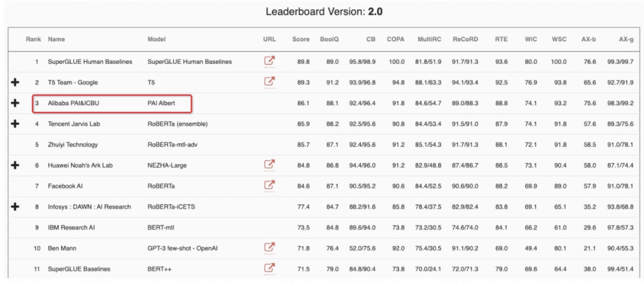The image size is (644, 285).
Task: Click the ReCoRD column header
Action: 465,39
